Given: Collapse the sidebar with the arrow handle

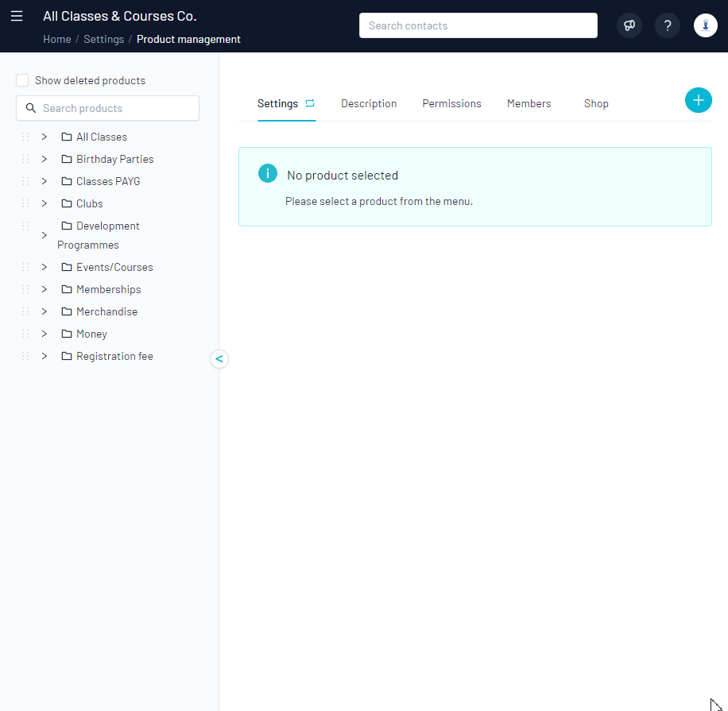Looking at the screenshot, I should pos(219,359).
